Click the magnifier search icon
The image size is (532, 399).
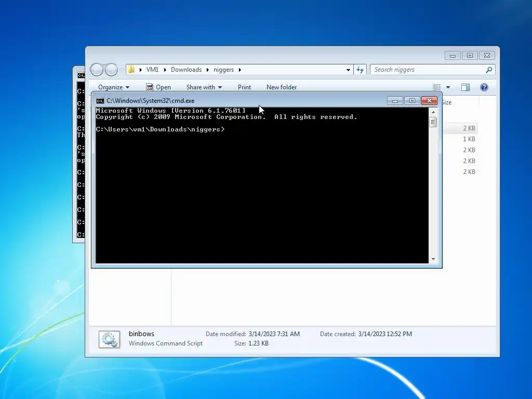pos(489,70)
